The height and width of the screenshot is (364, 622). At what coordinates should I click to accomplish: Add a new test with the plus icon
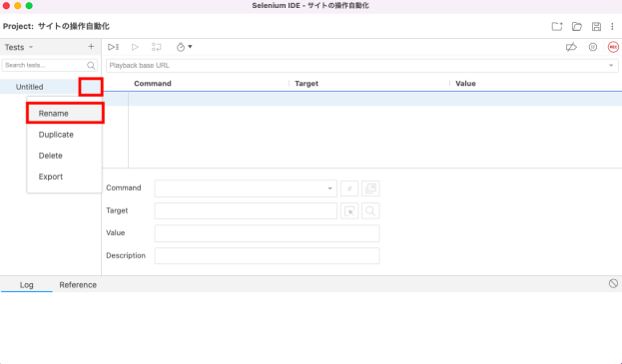[x=91, y=47]
